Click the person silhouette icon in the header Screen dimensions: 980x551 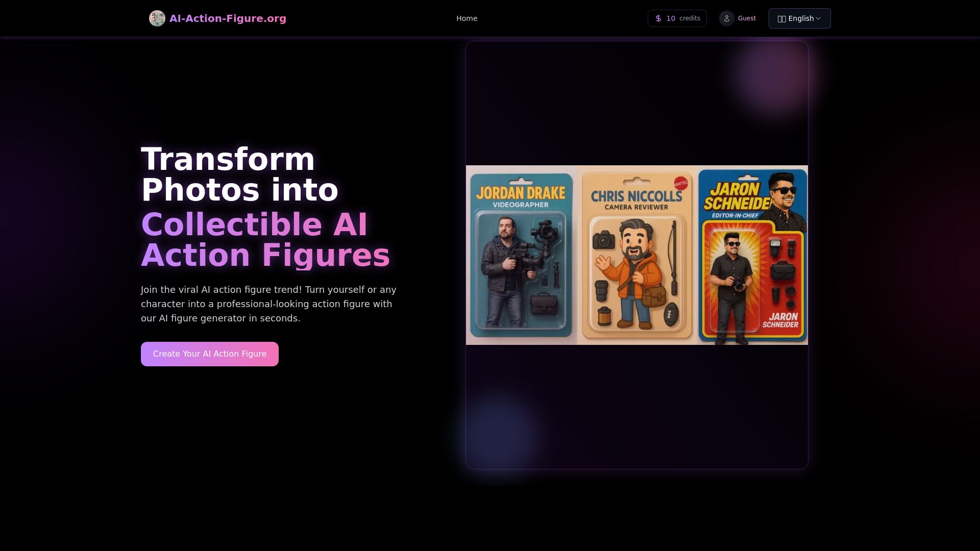(x=727, y=18)
